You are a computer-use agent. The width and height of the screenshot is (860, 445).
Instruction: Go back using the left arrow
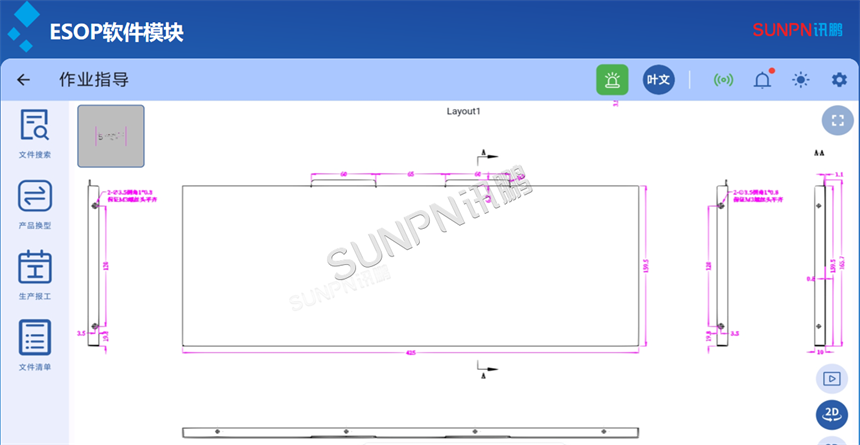(x=24, y=80)
